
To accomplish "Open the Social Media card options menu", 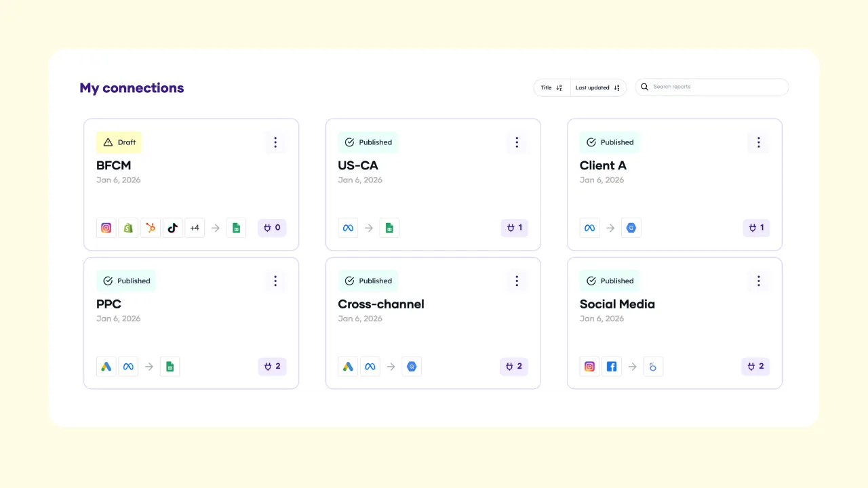I will pos(758,281).
